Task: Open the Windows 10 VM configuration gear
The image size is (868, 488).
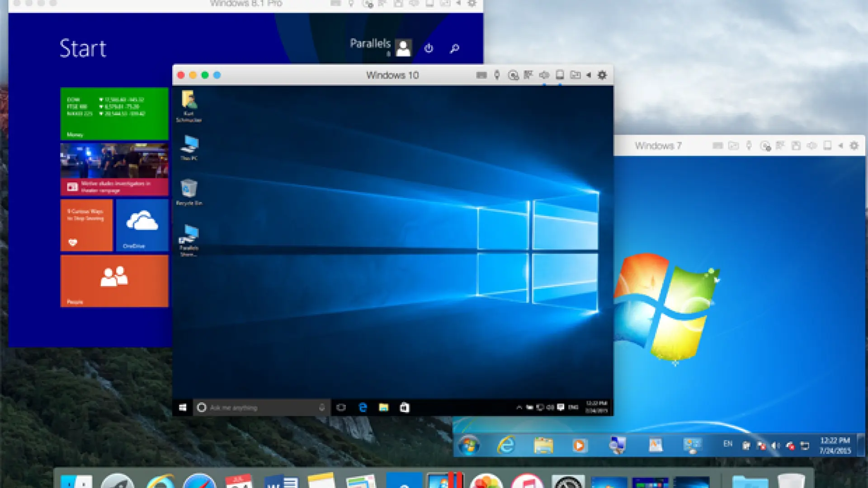Action: (602, 75)
